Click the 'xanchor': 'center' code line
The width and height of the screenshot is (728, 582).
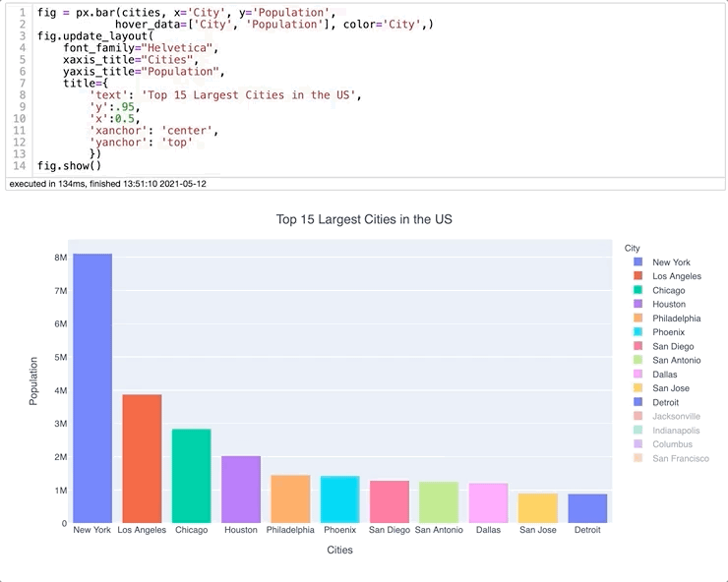(x=153, y=131)
